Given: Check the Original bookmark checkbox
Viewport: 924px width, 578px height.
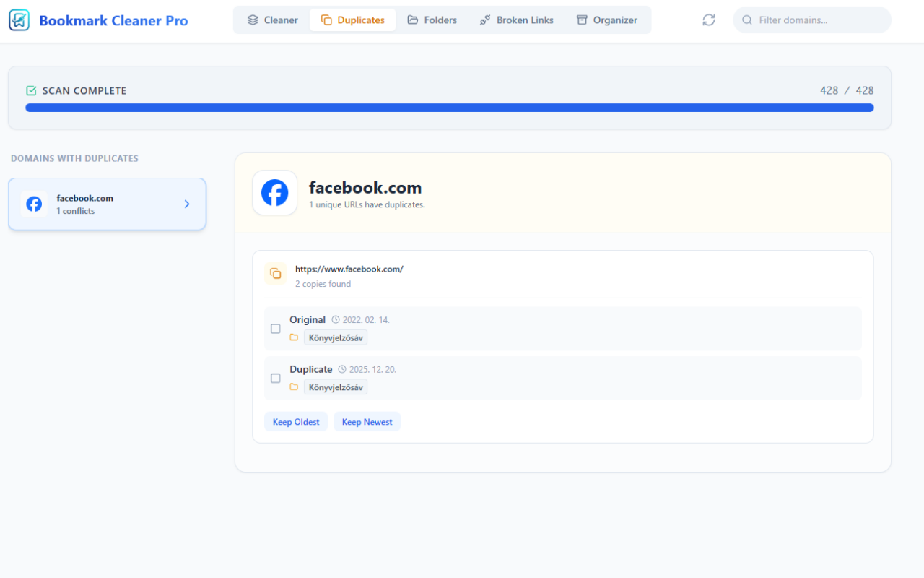Looking at the screenshot, I should tap(275, 329).
